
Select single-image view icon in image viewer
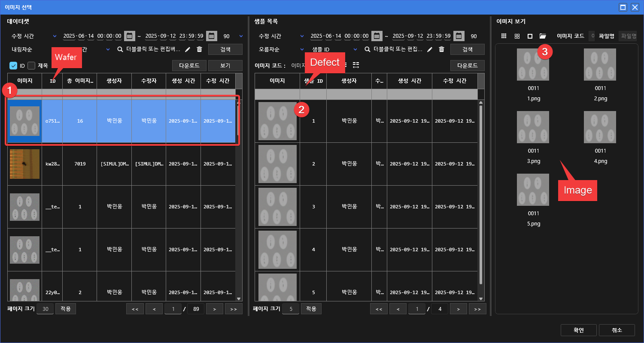(530, 36)
